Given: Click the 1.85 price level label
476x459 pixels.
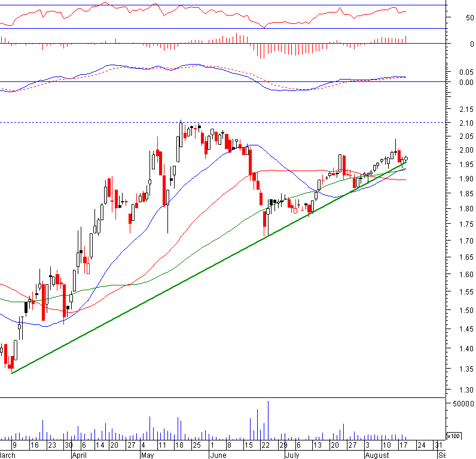Looking at the screenshot, I should pos(466,193).
